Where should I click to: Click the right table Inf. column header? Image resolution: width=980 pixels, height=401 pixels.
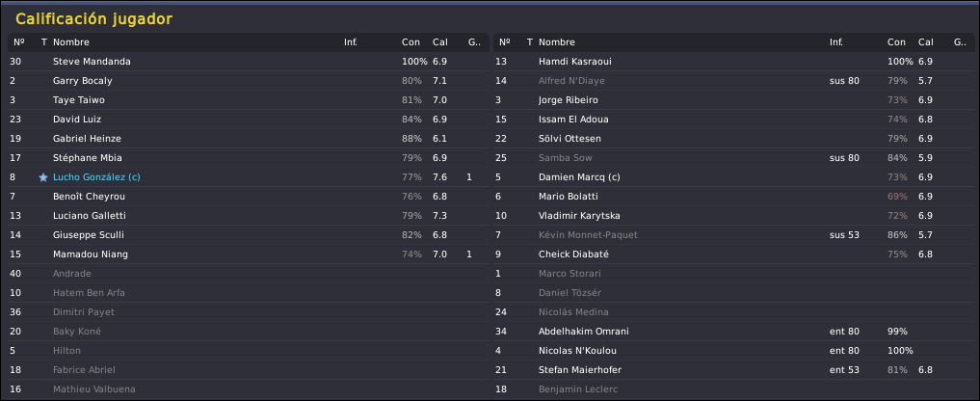tap(836, 42)
